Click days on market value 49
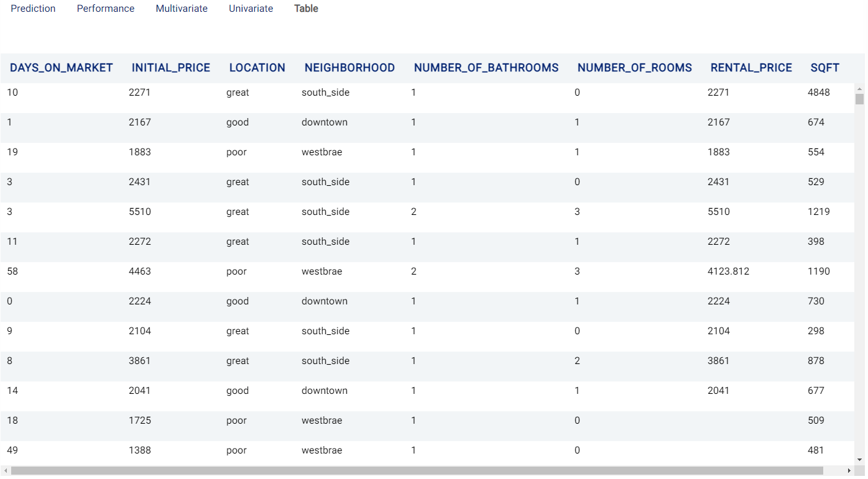Image resolution: width=868 pixels, height=479 pixels. click(12, 450)
